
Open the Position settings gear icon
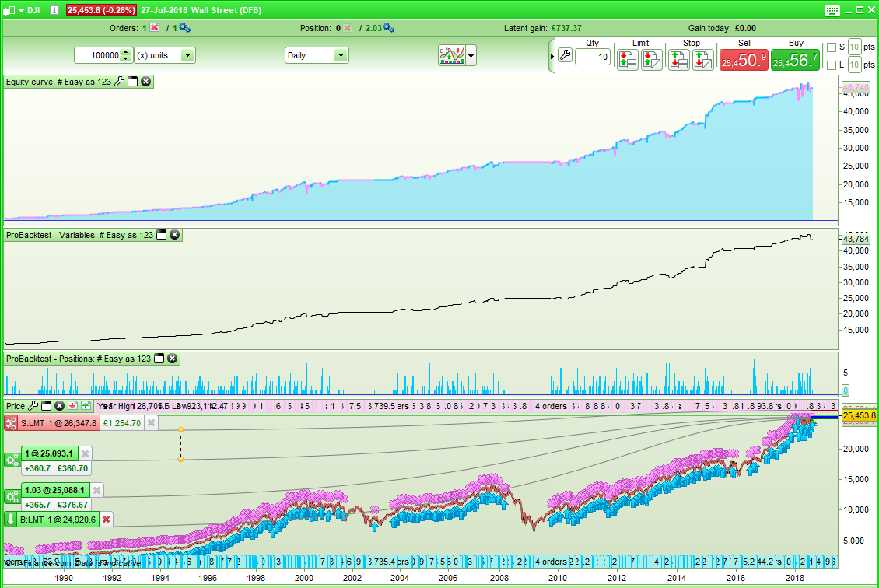pyautogui.click(x=389, y=26)
